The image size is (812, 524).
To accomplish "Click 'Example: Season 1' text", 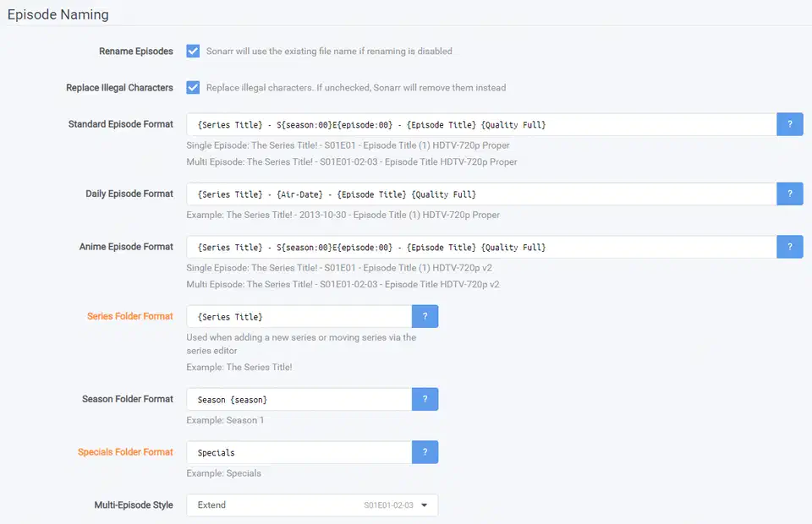I will [x=225, y=420].
